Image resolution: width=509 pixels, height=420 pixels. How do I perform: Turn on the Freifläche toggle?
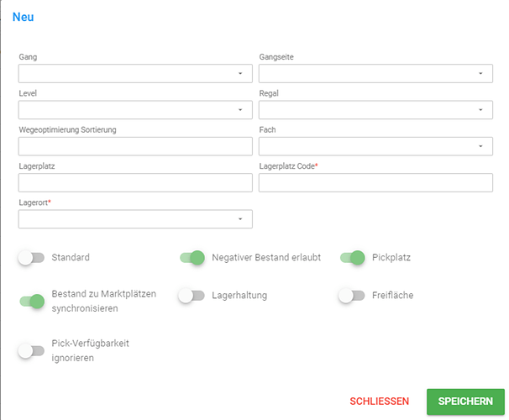tap(352, 296)
